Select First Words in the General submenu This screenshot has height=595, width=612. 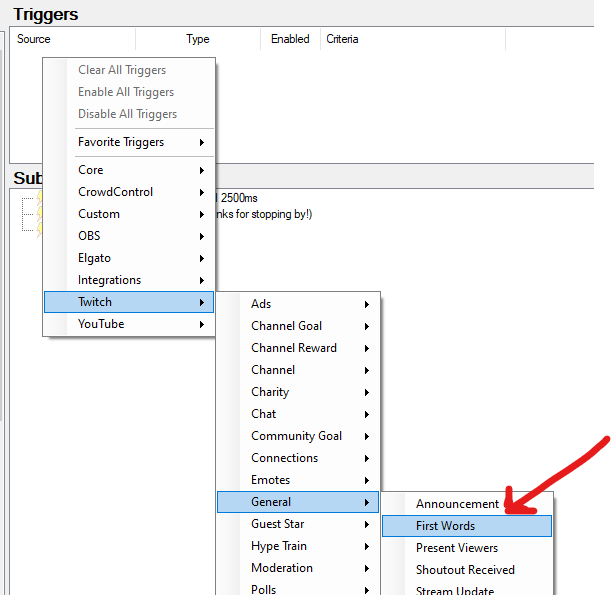pos(446,526)
